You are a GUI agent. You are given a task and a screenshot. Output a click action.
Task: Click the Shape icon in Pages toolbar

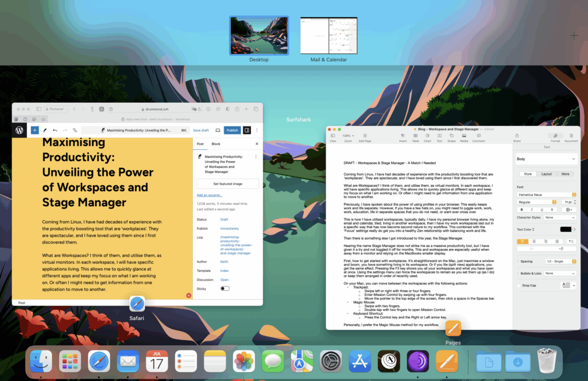pyautogui.click(x=451, y=138)
